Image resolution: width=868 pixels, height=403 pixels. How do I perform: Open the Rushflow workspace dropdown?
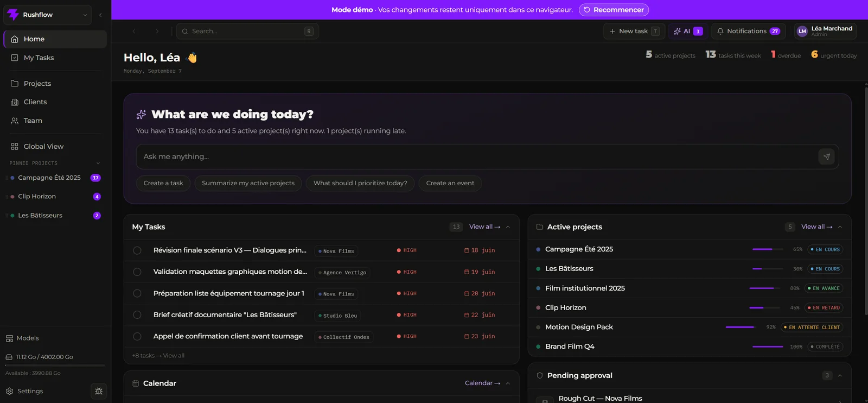click(x=48, y=15)
